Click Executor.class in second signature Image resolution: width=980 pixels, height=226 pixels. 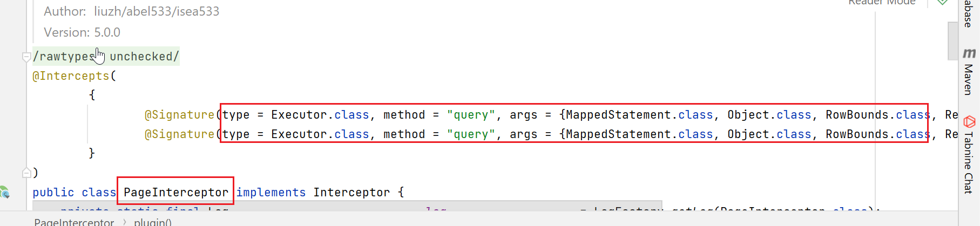[320, 134]
